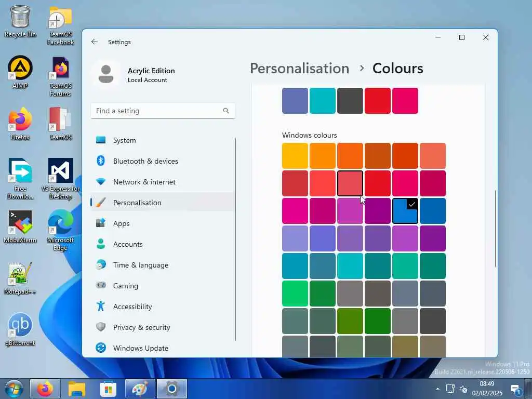Pick the recent dark grey colour swatch
532x399 pixels.
pyautogui.click(x=350, y=101)
